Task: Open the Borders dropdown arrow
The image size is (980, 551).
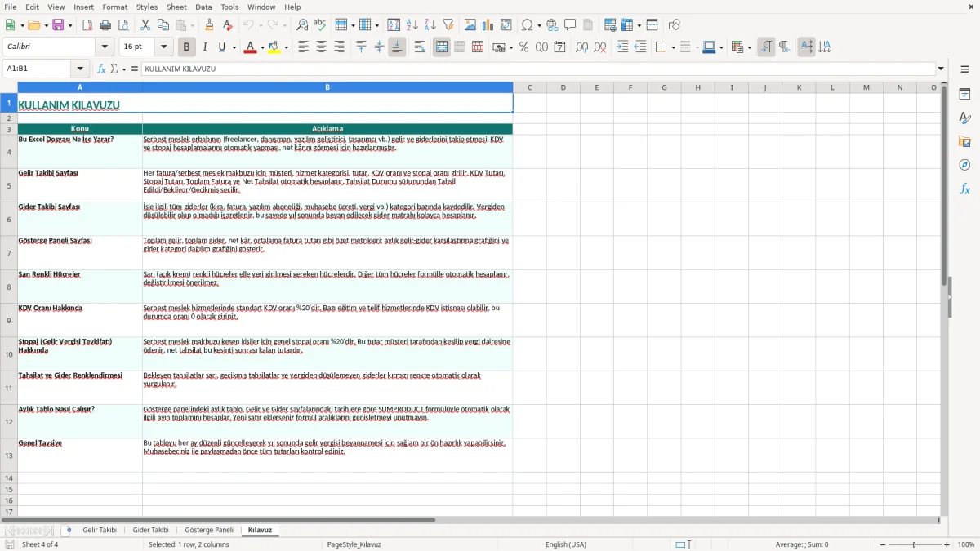Action: (x=672, y=47)
